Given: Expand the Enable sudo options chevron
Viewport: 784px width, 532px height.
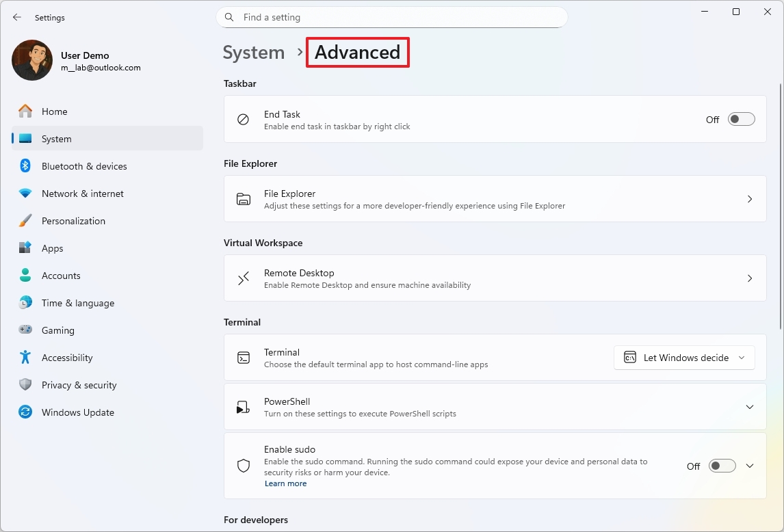Looking at the screenshot, I should (750, 466).
